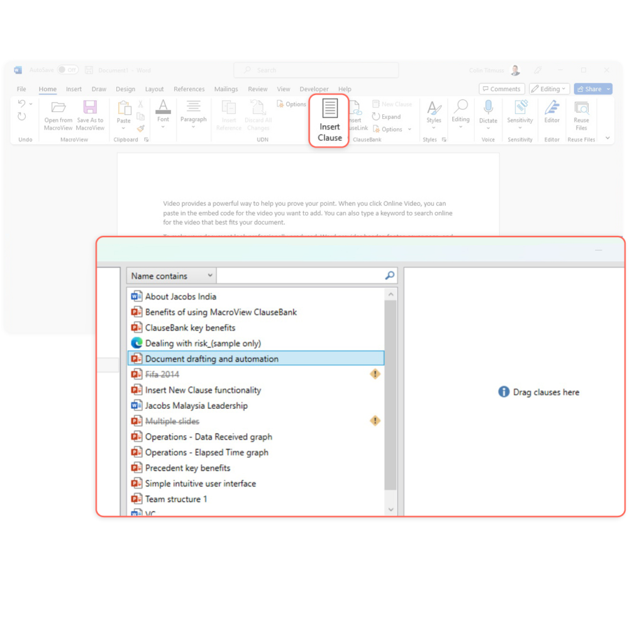
Task: Select Document drafting and automation clause
Action: 256,358
